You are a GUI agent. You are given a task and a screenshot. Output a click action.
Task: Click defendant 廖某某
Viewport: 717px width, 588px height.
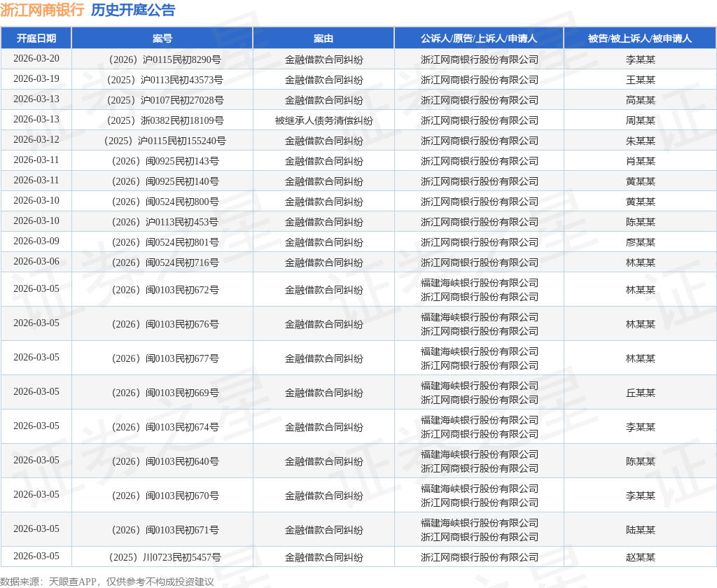click(640, 242)
